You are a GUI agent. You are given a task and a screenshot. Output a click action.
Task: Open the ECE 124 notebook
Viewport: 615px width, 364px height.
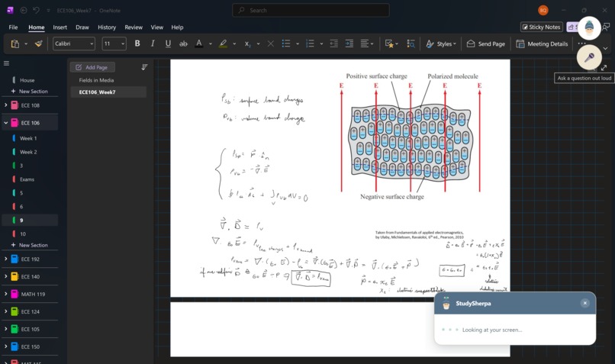tap(30, 311)
